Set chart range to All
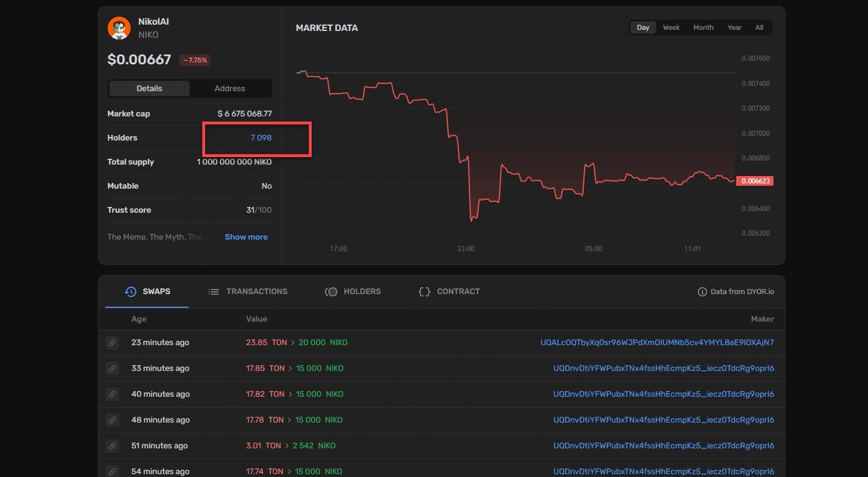The height and width of the screenshot is (477, 868). 759,28
